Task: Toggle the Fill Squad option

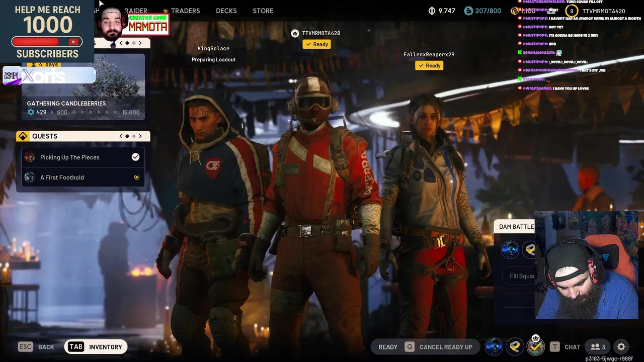Action: pos(519,276)
